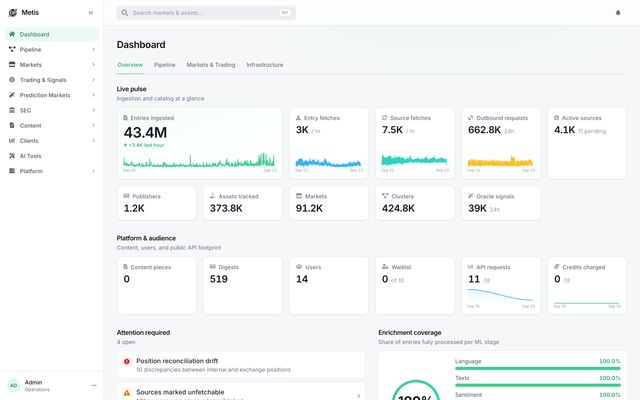The width and height of the screenshot is (640, 400).
Task: Open Position reconciliation drift alert
Action: 241,365
